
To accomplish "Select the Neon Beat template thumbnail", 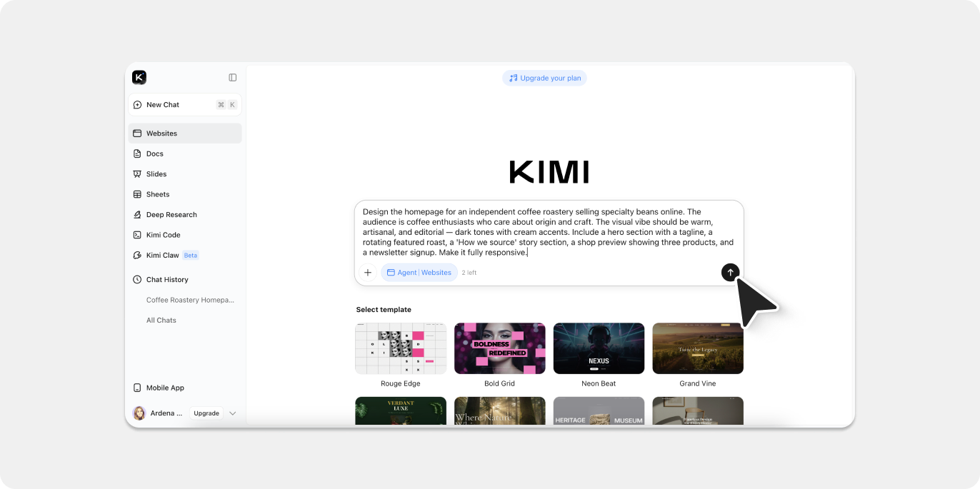I will tap(599, 348).
